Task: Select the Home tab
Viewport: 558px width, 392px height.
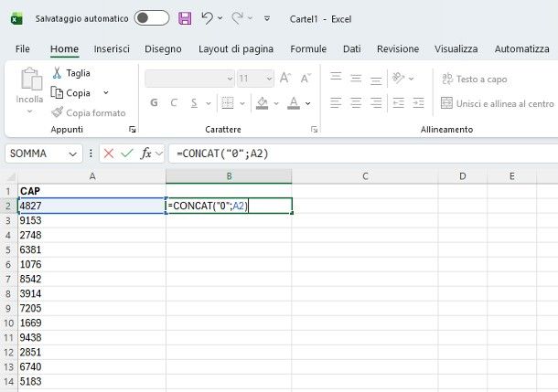Action: coord(64,48)
